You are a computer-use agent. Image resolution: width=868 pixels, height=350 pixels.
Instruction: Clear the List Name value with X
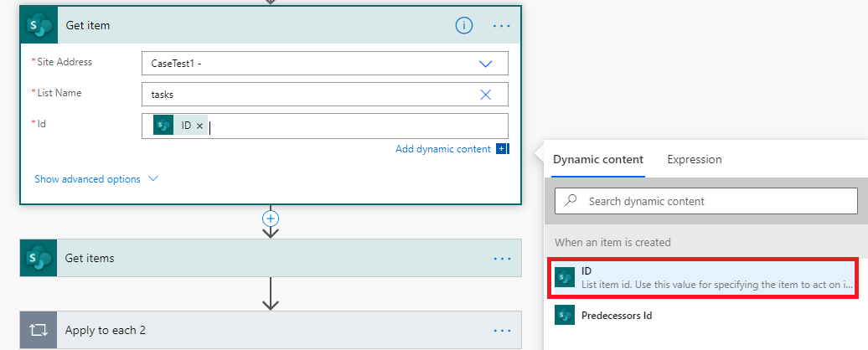click(x=485, y=95)
